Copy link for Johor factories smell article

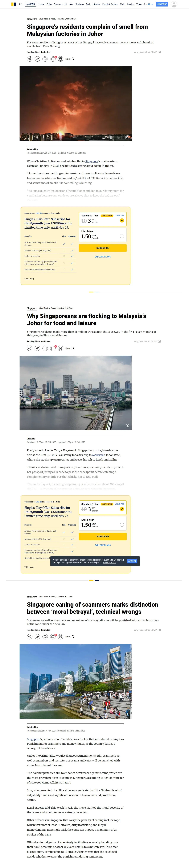pyautogui.click(x=37, y=59)
